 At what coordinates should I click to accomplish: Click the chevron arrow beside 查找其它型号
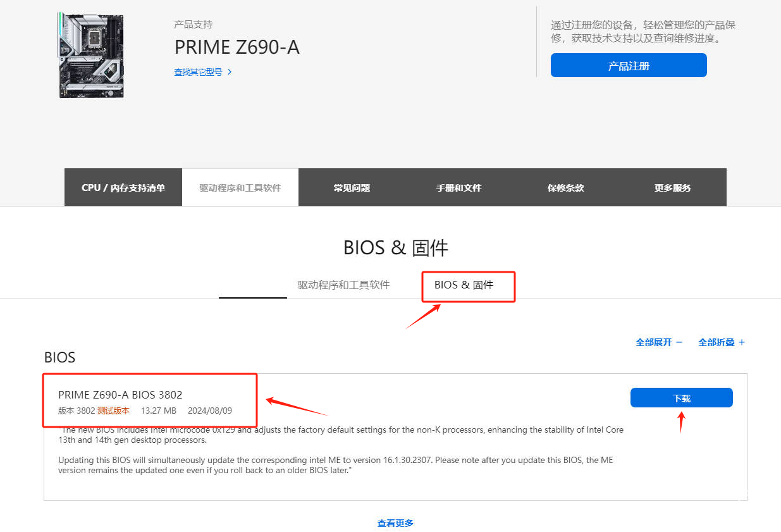tap(230, 72)
